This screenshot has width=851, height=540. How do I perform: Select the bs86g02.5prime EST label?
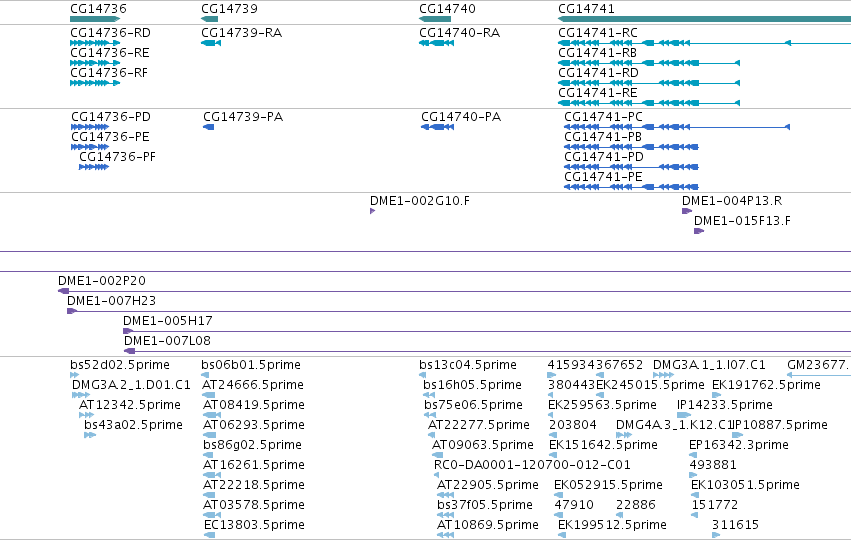[252, 445]
